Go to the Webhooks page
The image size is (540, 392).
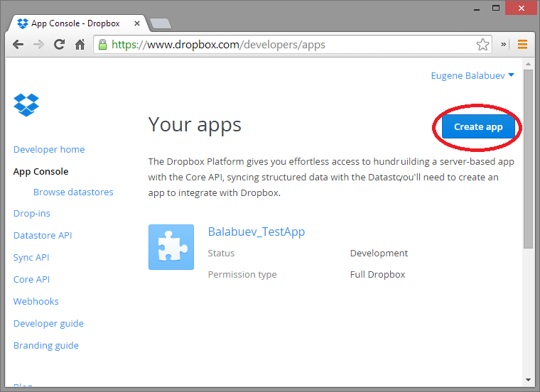click(x=36, y=302)
